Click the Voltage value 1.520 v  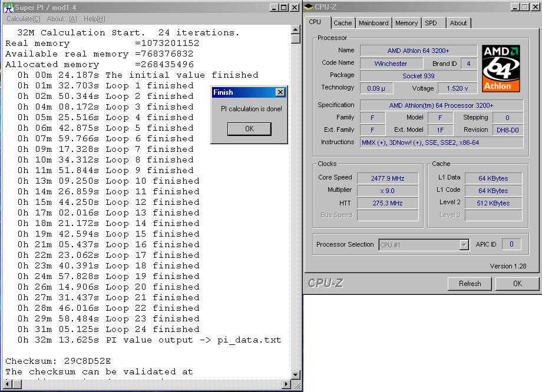pyautogui.click(x=457, y=88)
